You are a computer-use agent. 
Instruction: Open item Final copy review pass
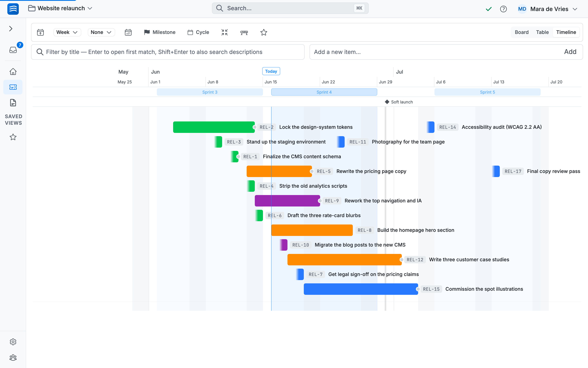(x=553, y=171)
